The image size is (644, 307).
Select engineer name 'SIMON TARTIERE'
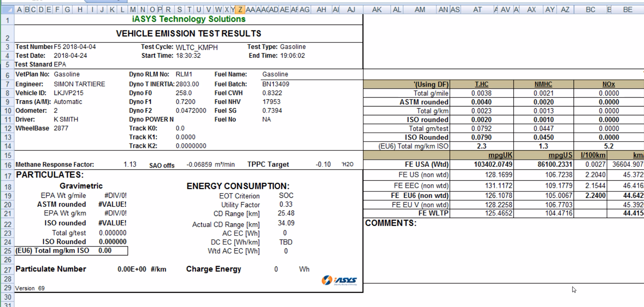pos(80,84)
